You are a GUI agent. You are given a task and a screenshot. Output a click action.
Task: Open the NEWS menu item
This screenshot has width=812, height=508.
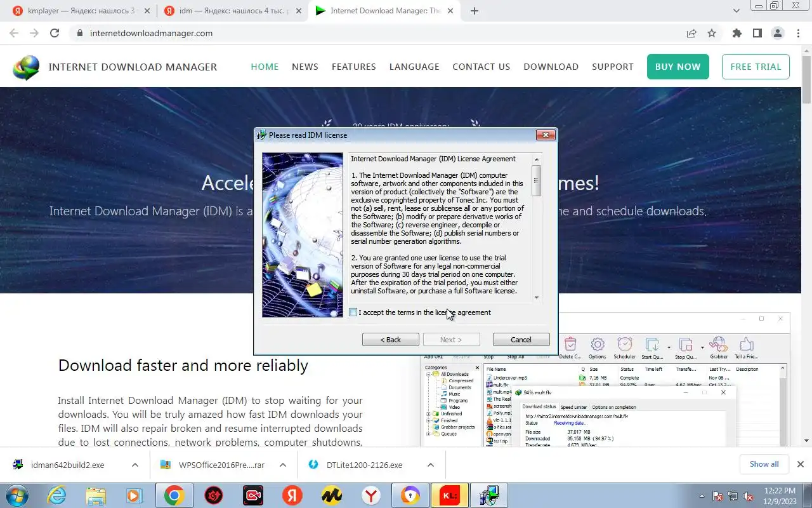click(305, 67)
